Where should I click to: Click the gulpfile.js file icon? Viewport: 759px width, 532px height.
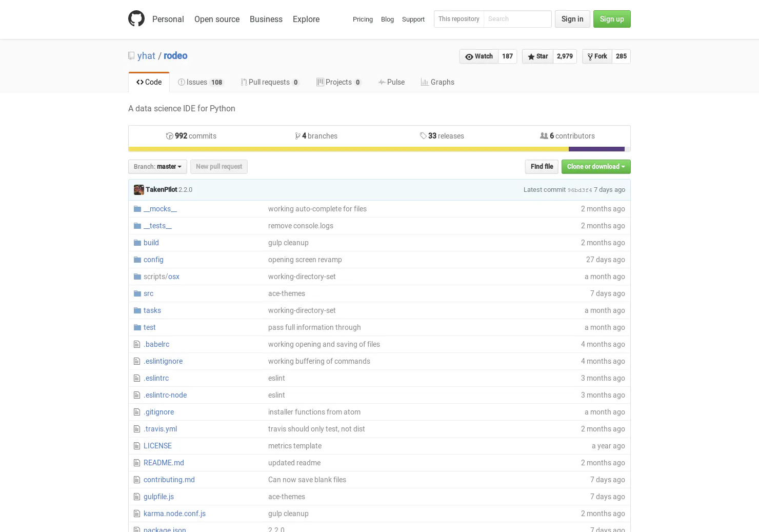(x=137, y=497)
